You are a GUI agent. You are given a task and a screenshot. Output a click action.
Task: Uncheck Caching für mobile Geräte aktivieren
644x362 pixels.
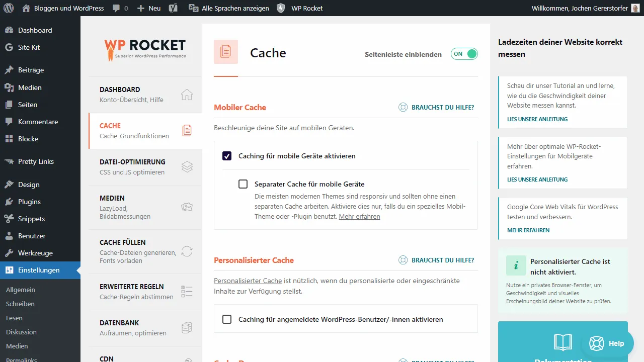227,156
